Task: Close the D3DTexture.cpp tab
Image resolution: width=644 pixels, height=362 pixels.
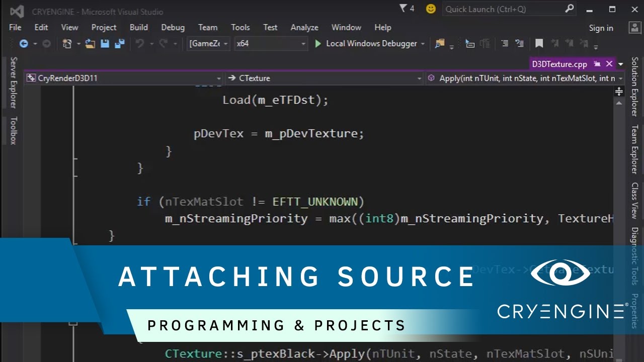Action: pos(609,64)
